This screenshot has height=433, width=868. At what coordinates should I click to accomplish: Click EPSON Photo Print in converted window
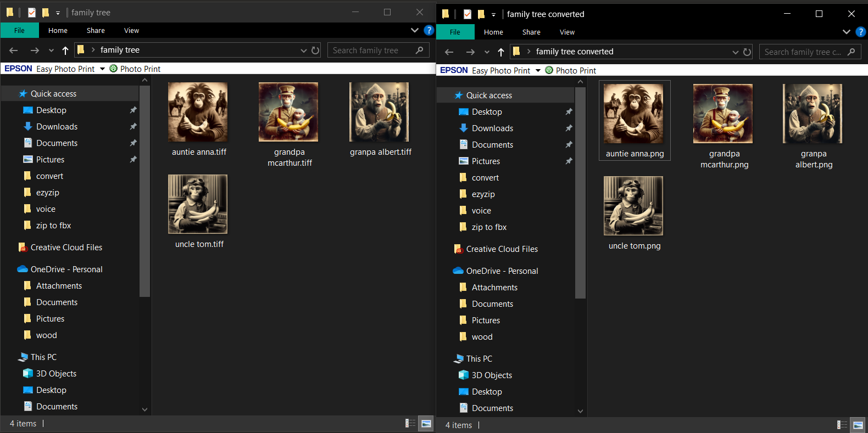click(x=571, y=70)
